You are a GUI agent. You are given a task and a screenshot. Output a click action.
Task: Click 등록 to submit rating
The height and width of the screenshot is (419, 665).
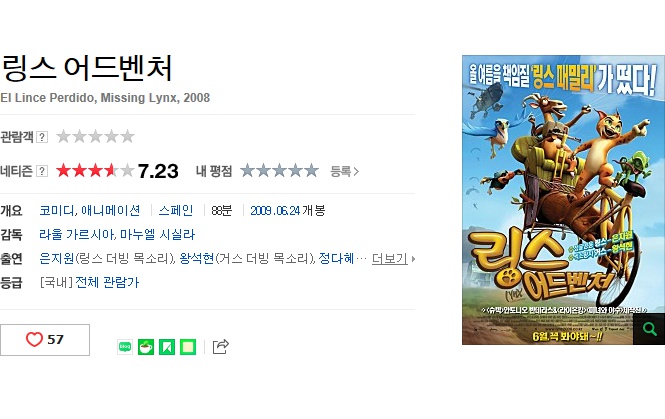click(x=345, y=171)
